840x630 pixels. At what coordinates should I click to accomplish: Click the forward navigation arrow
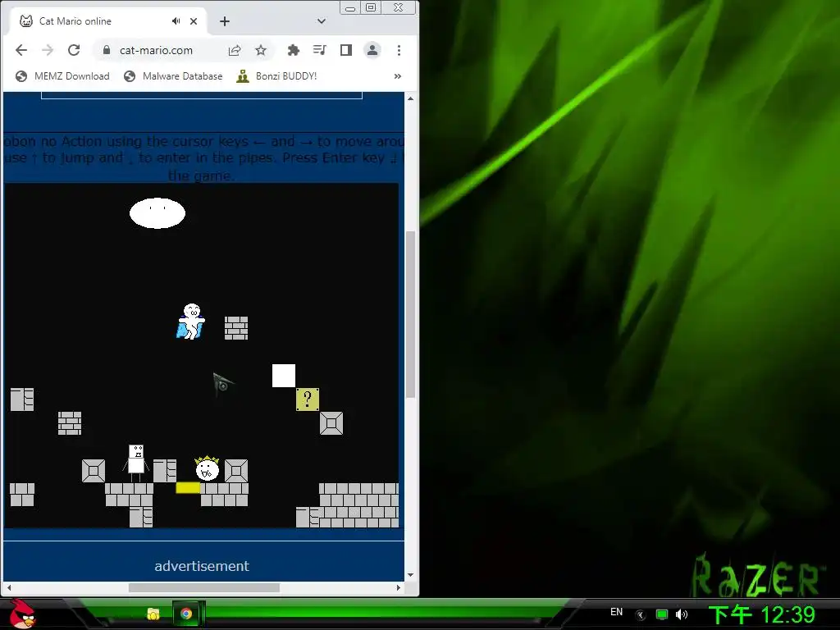coord(48,50)
